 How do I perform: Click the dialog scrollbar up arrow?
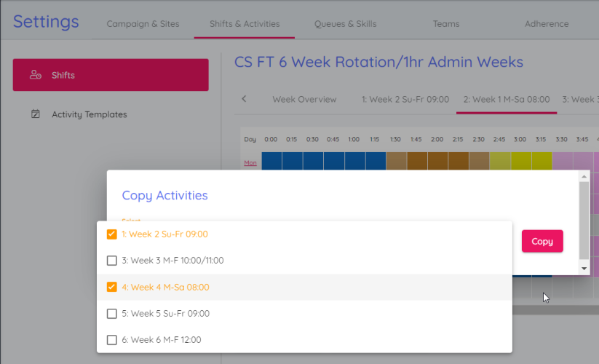click(x=584, y=176)
